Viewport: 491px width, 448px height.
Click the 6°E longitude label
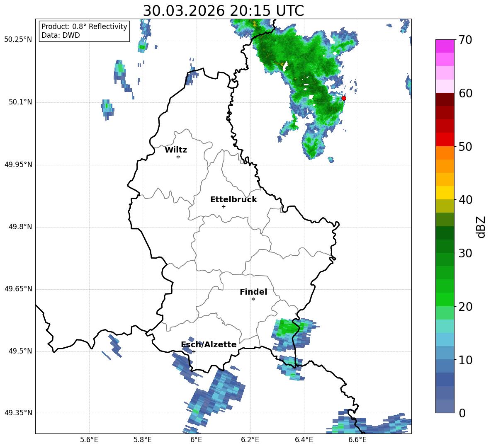[x=196, y=440]
